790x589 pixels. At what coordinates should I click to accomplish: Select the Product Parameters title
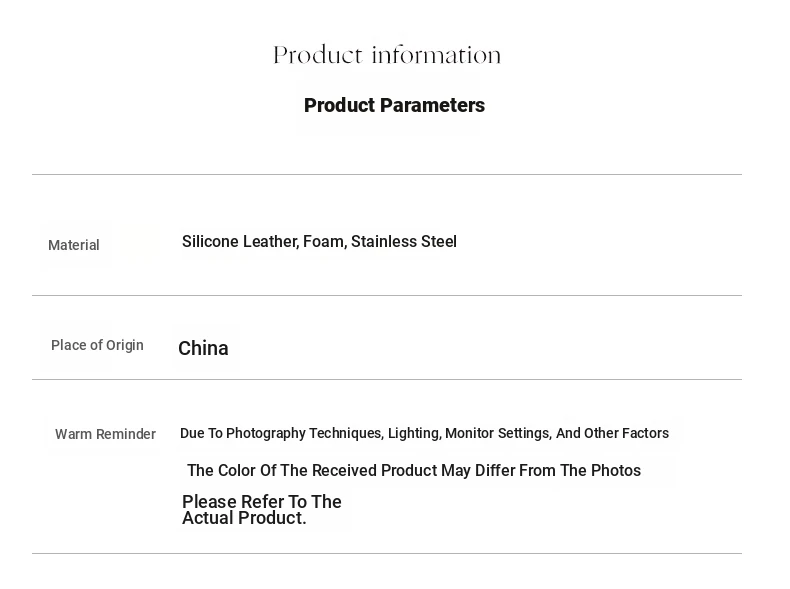click(x=394, y=105)
